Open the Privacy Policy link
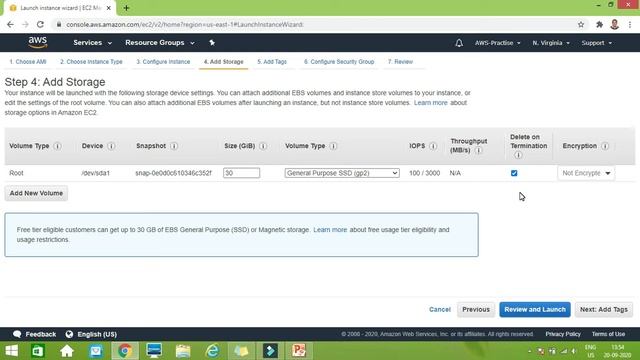The image size is (640, 360). tap(563, 334)
